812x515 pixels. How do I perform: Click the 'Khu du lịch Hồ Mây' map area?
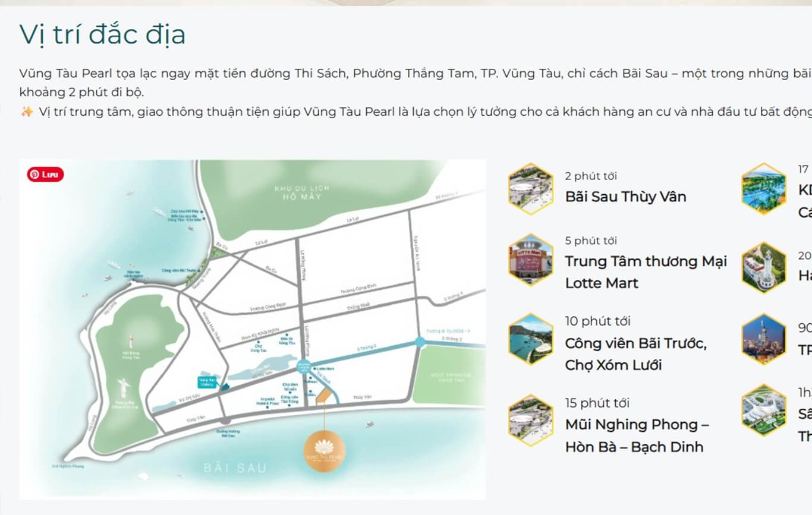(x=302, y=192)
